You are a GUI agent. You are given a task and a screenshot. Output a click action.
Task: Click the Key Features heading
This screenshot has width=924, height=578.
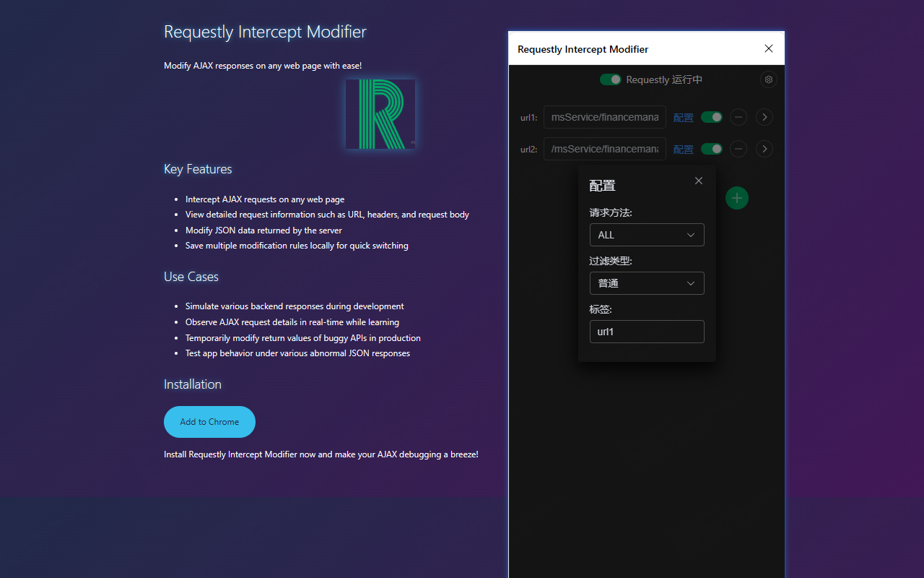198,169
